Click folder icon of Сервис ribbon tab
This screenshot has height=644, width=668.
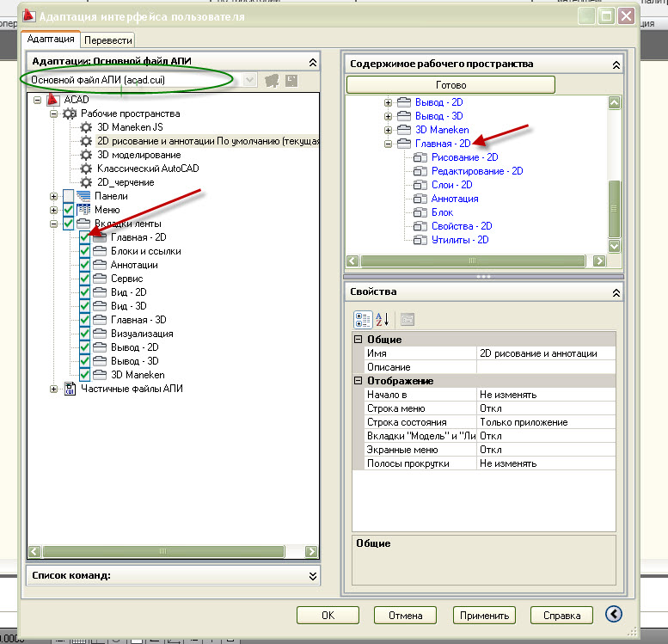point(100,279)
